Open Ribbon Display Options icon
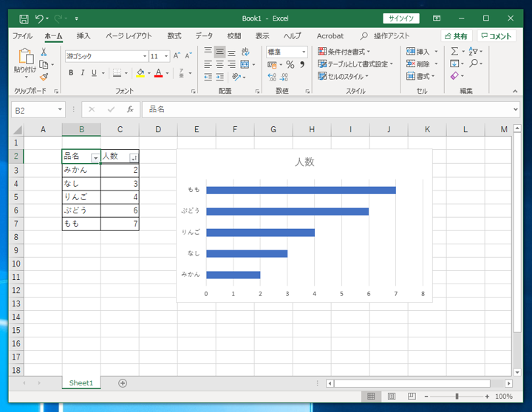532x412 pixels. [x=437, y=18]
